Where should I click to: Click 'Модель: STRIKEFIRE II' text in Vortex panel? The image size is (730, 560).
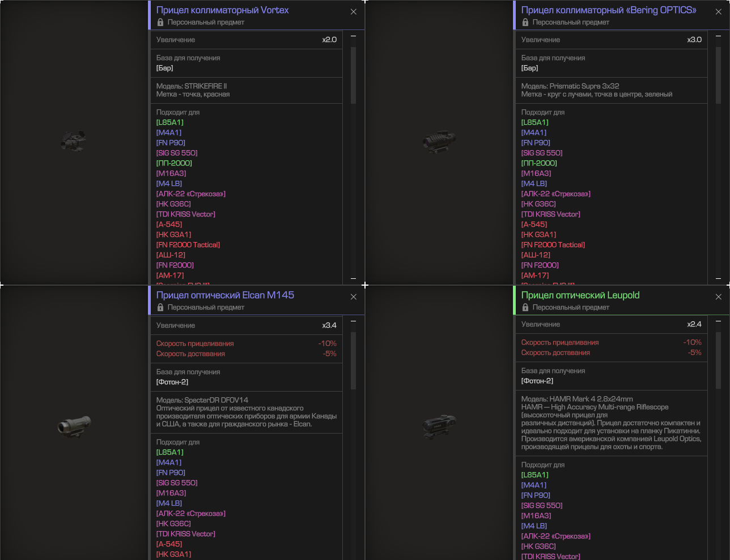click(x=192, y=86)
